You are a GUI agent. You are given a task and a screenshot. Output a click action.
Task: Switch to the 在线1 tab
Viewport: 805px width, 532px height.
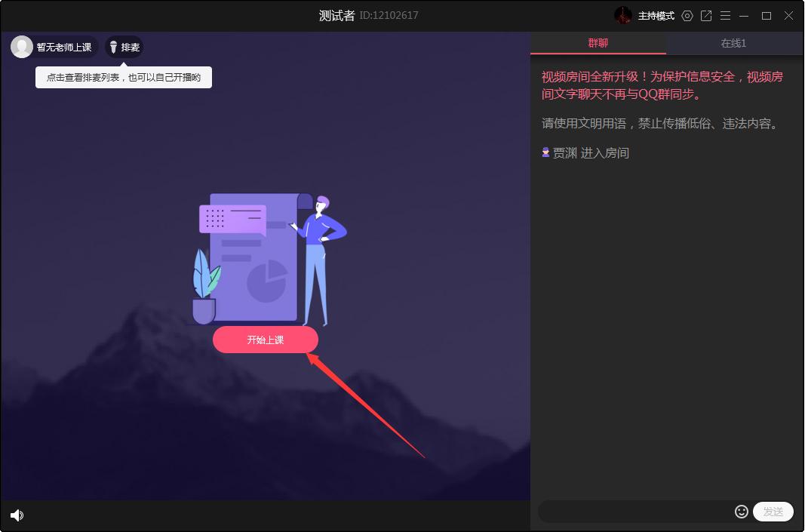click(x=733, y=43)
